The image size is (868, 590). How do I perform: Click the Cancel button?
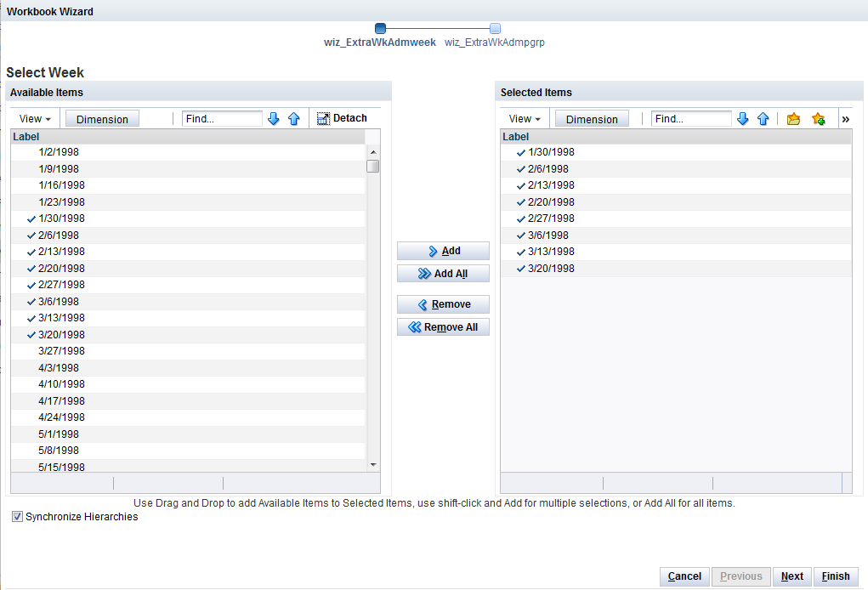pos(684,576)
